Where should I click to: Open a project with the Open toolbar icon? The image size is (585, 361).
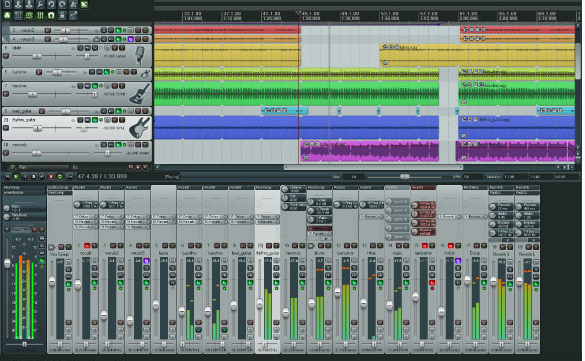[18, 4]
